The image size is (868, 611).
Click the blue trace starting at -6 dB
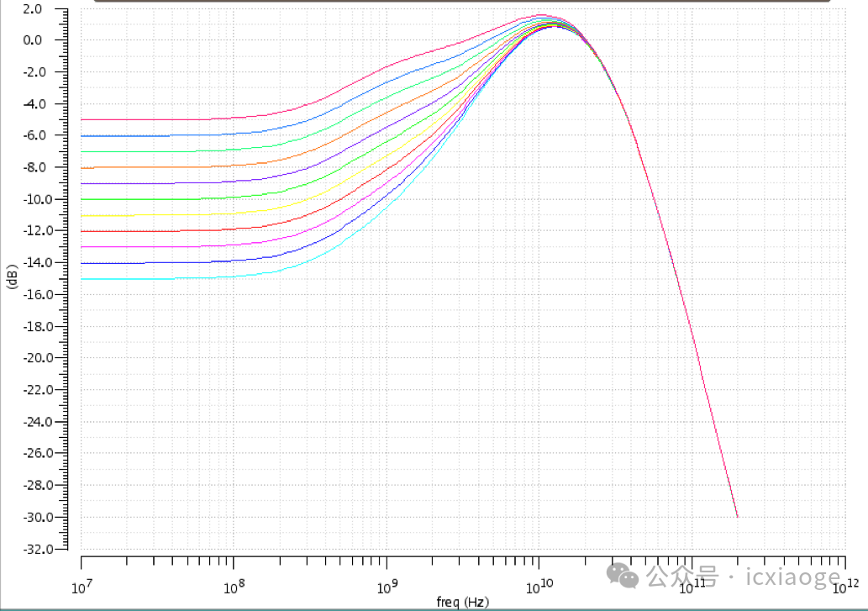tap(168, 135)
